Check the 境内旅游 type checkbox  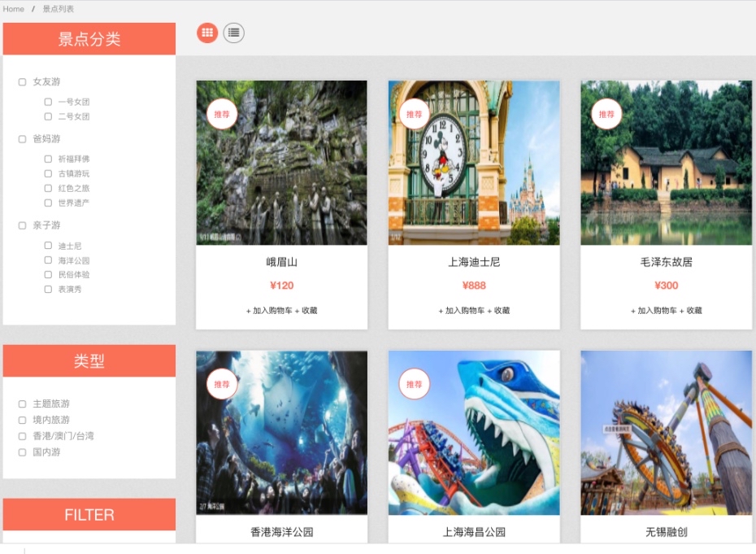tap(22, 420)
